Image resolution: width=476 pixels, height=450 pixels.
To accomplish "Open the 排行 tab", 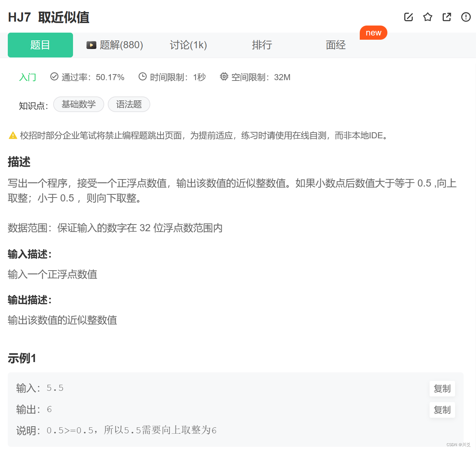I will click(x=262, y=45).
